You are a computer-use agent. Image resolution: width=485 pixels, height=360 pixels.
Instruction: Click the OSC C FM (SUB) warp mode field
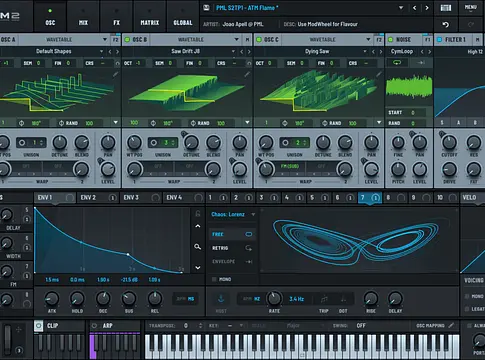290,166
